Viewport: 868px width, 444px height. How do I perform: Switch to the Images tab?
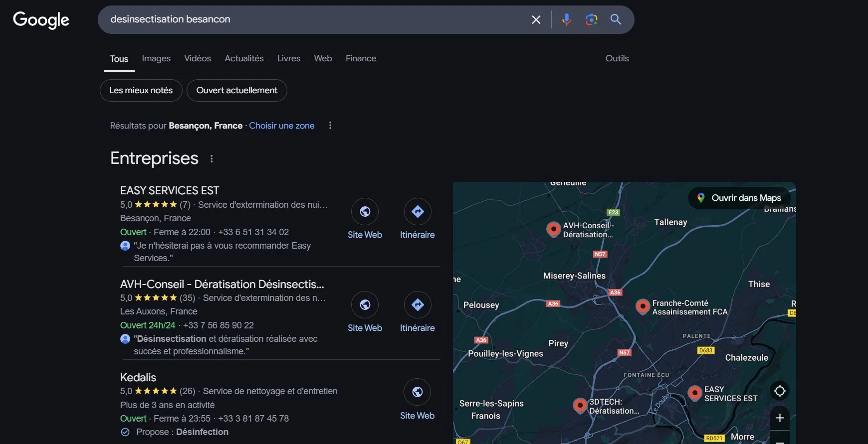click(156, 58)
